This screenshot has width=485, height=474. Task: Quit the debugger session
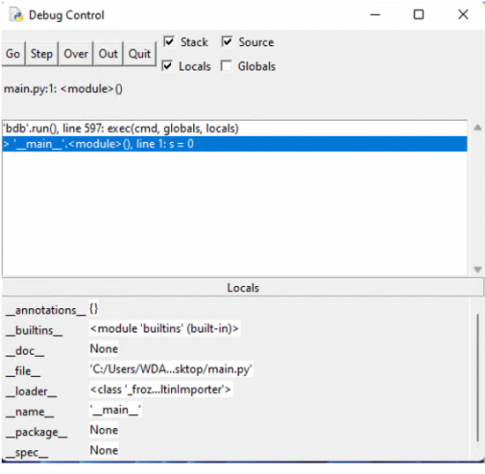[140, 54]
